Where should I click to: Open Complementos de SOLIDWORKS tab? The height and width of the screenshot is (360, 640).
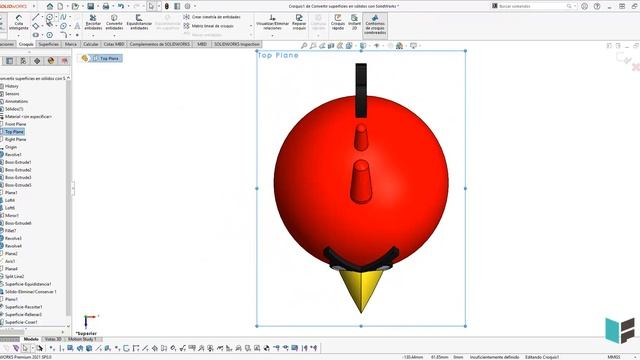[160, 44]
